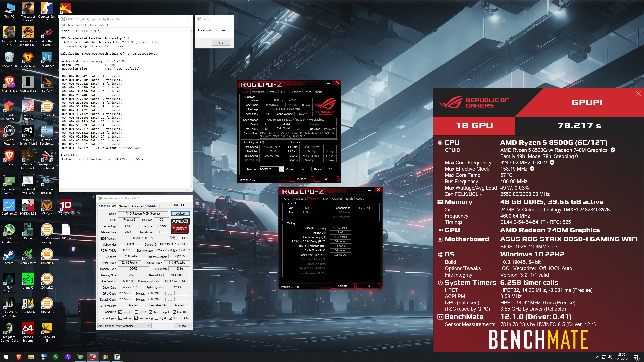
Task: Click the Lookup button in GPU-Z
Action: 180,214
